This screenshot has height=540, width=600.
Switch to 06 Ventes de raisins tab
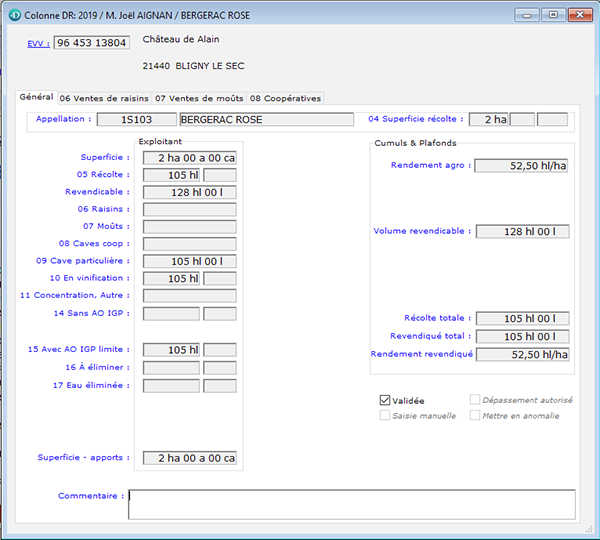click(x=104, y=98)
